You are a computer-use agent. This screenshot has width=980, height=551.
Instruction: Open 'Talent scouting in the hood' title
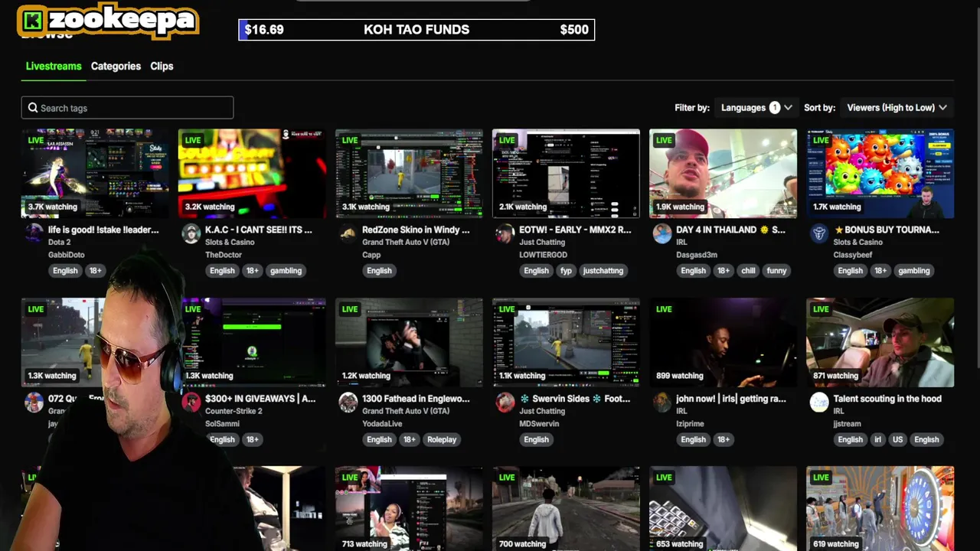click(x=887, y=399)
